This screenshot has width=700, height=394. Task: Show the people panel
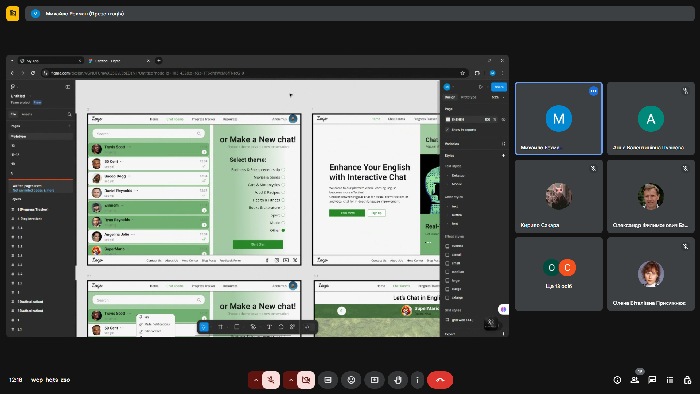tap(634, 380)
